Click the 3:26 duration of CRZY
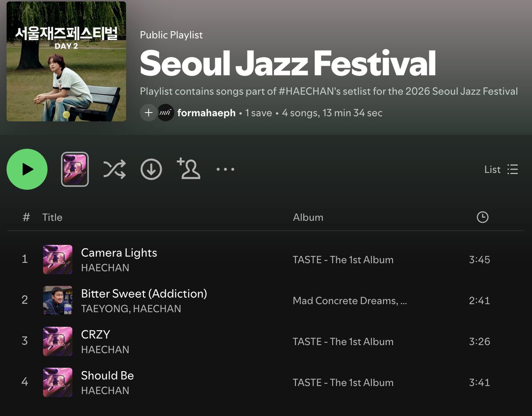This screenshot has height=416, width=532. point(480,341)
